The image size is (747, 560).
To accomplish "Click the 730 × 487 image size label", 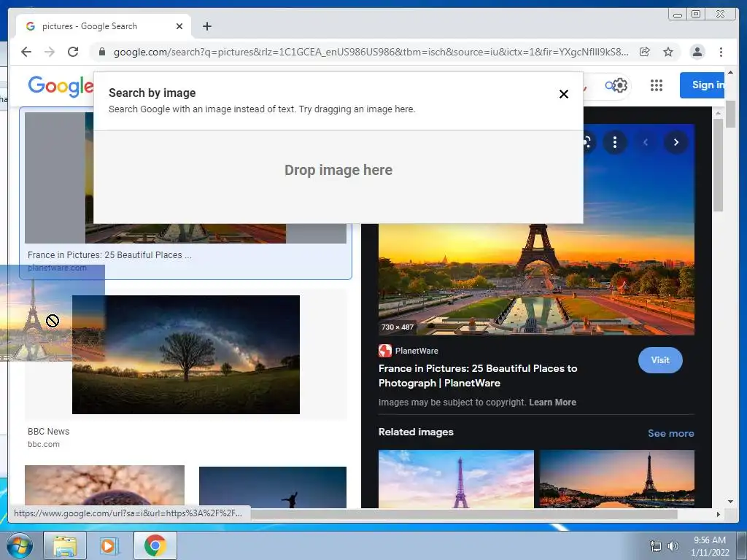I will tap(398, 327).
